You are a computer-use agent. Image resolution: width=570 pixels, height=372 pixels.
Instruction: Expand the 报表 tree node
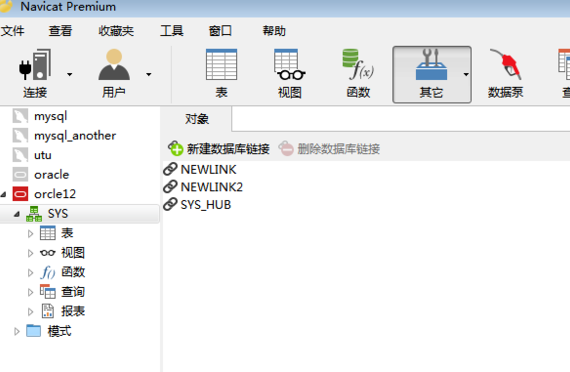(31, 312)
